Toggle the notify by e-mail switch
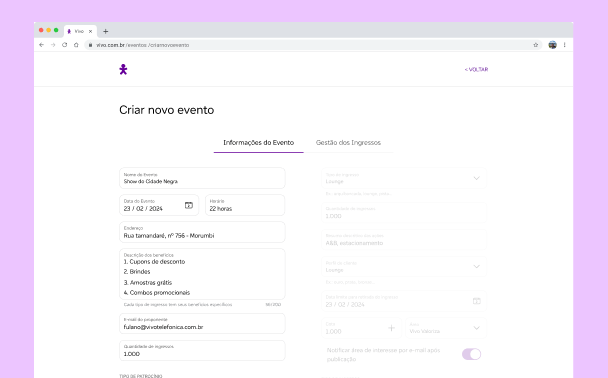This screenshot has height=378, width=608. [x=472, y=354]
